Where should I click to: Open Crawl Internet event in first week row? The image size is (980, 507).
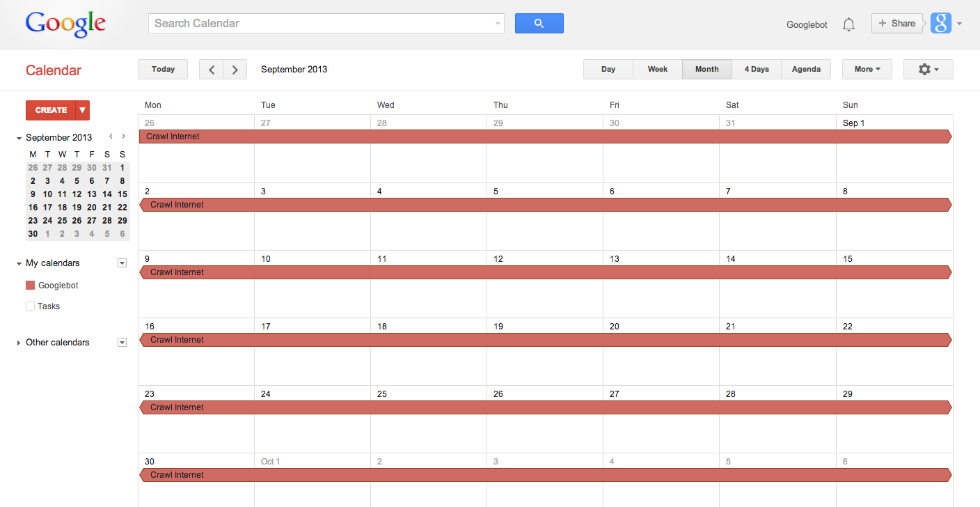546,136
